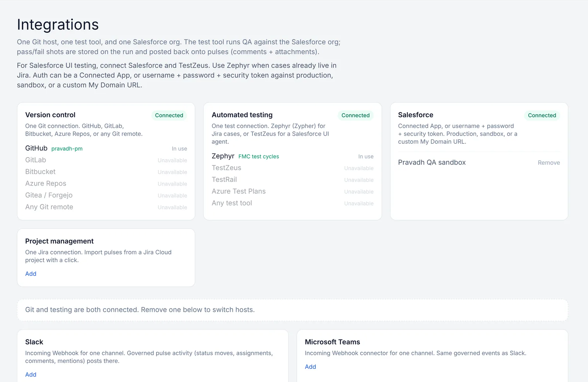Click Connected badge on Version control card

[x=169, y=115]
